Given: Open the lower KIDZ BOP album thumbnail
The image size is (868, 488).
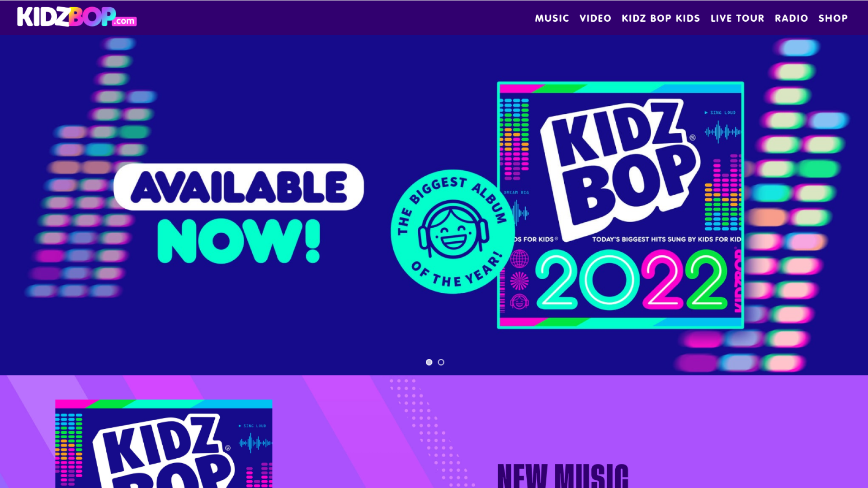Looking at the screenshot, I should [164, 444].
